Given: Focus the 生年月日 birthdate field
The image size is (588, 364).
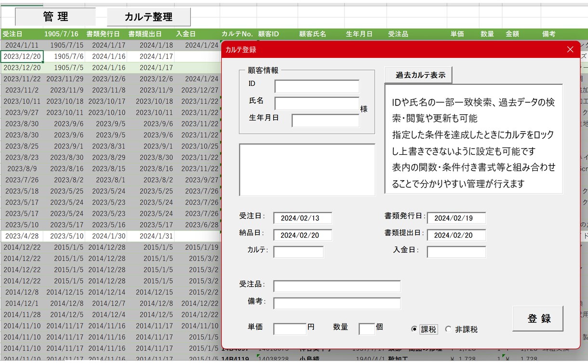Looking at the screenshot, I should pos(325,121).
